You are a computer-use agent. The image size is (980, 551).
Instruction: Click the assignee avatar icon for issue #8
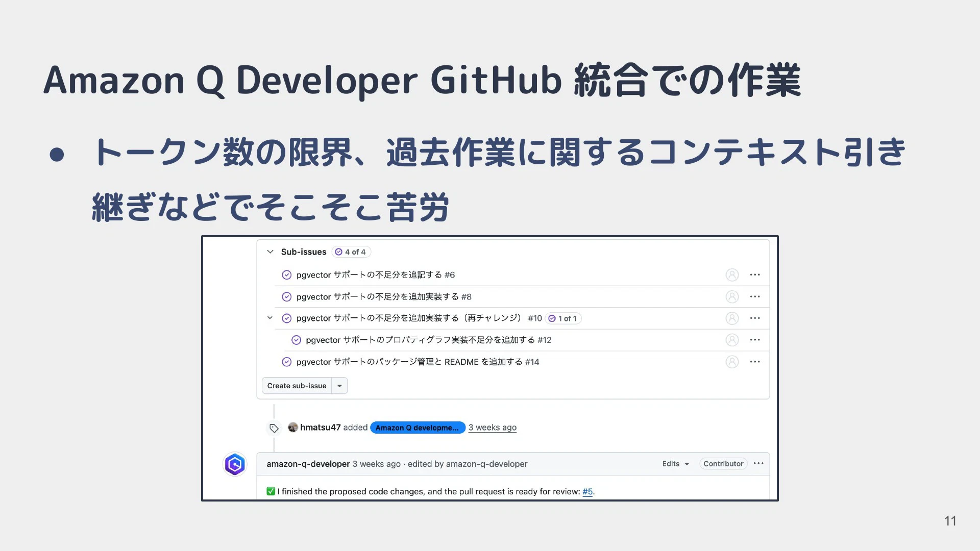coord(732,296)
